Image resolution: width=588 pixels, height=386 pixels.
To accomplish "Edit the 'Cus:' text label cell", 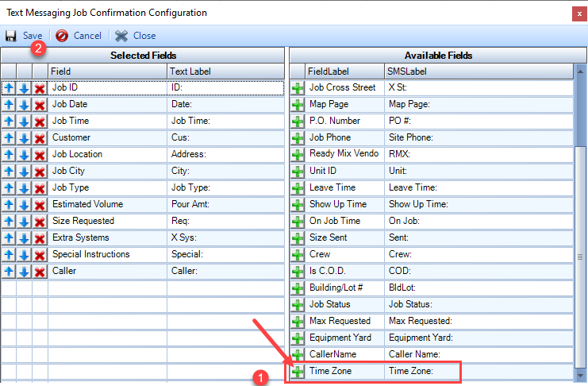I will pos(225,138).
